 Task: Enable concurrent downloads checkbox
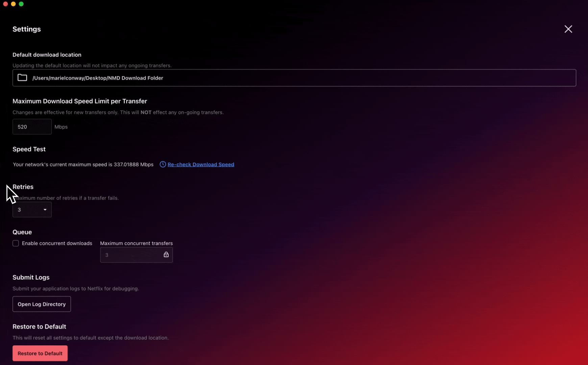click(16, 243)
